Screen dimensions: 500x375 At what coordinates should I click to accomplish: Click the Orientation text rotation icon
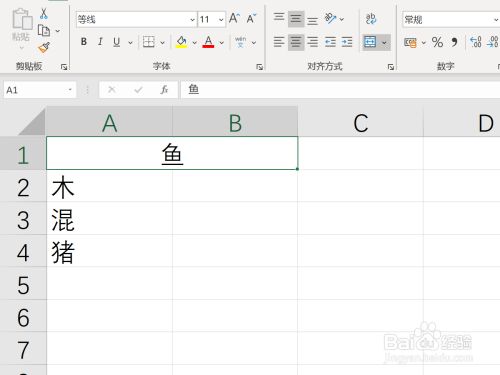(330, 18)
